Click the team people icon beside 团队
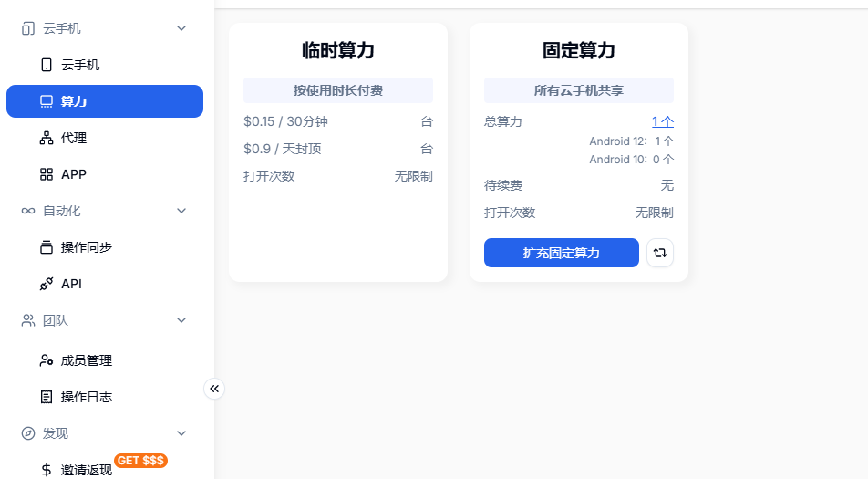The width and height of the screenshot is (868, 479). pyautogui.click(x=27, y=320)
